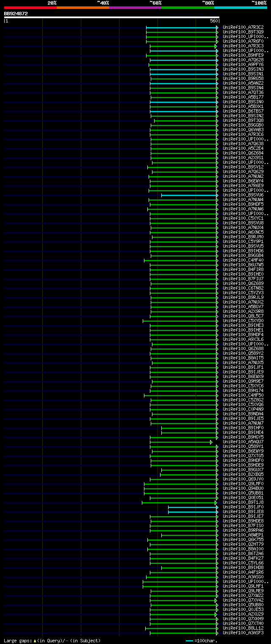Choose the UniRef100_A2X9S1 hit label
This screenshot has height=644, width=271.
click(x=243, y=158)
